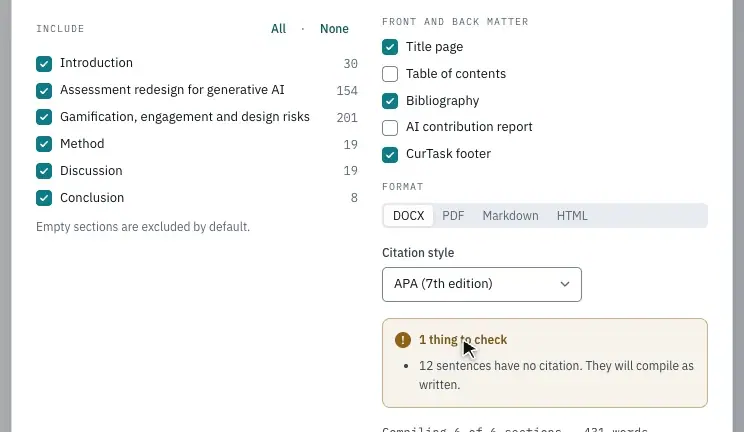744x432 pixels.
Task: Click the Conclusion word count 8
Action: [354, 198]
